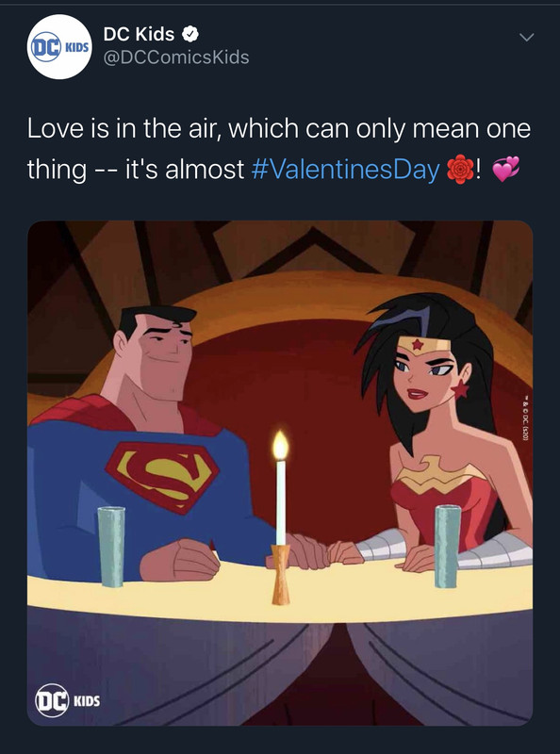Open the DC Kids profile avatar
560x754 pixels.
coord(59,46)
